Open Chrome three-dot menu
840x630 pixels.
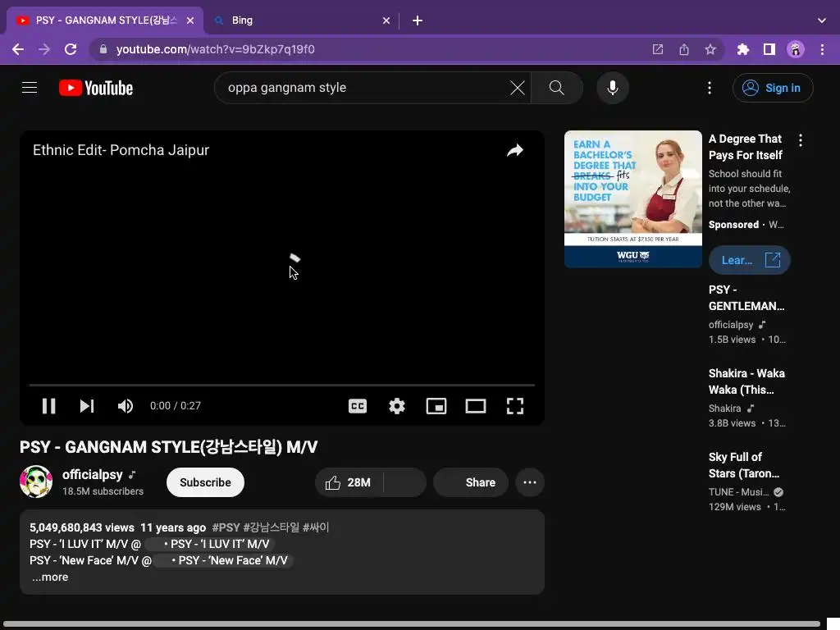click(x=822, y=49)
